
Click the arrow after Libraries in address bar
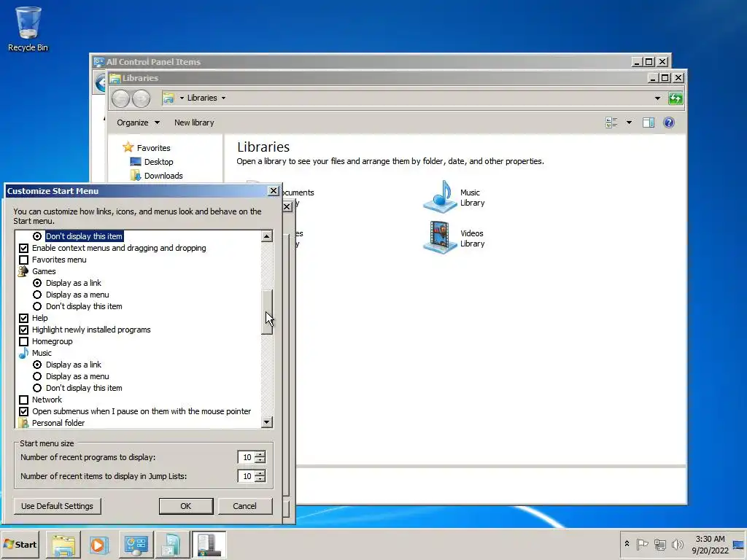[x=223, y=98]
